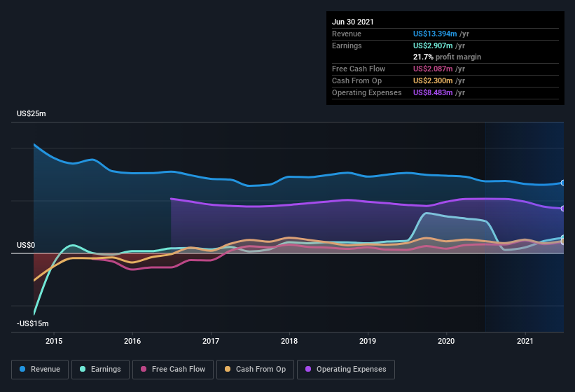The image size is (575, 392).
Task: Click the blue Revenue legend dot
Action: [22, 370]
